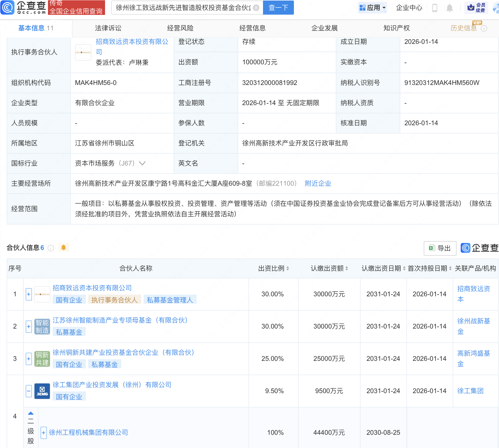Click the Qichacha logo icon
Viewport: 499px width, 448px height.
pyautogui.click(x=7, y=7)
